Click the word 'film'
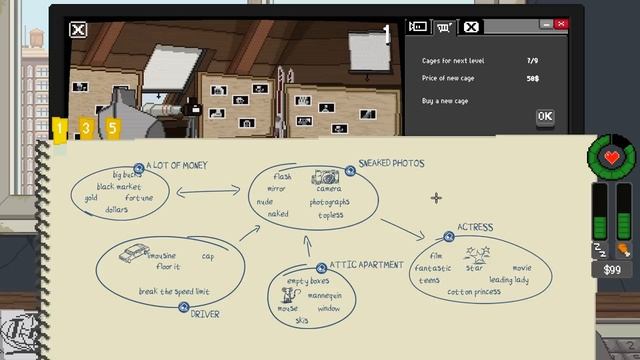The image size is (640, 360). pyautogui.click(x=436, y=256)
